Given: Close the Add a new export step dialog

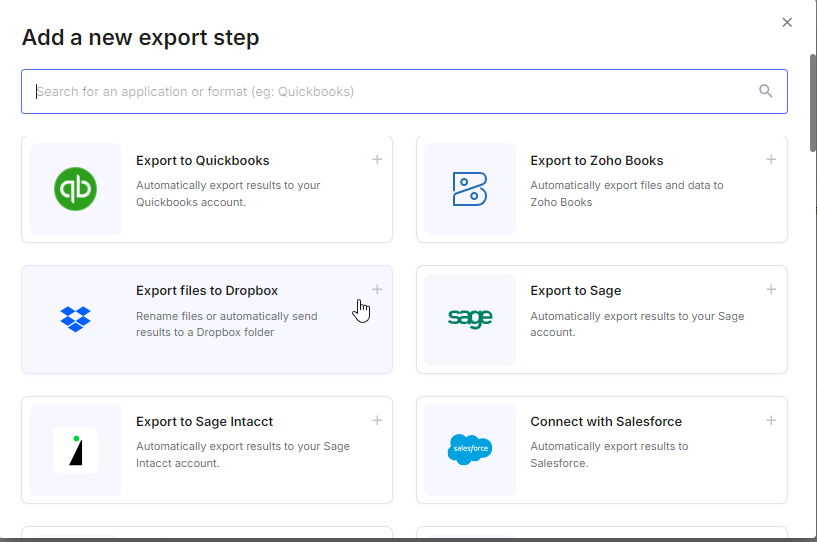Looking at the screenshot, I should (x=787, y=22).
